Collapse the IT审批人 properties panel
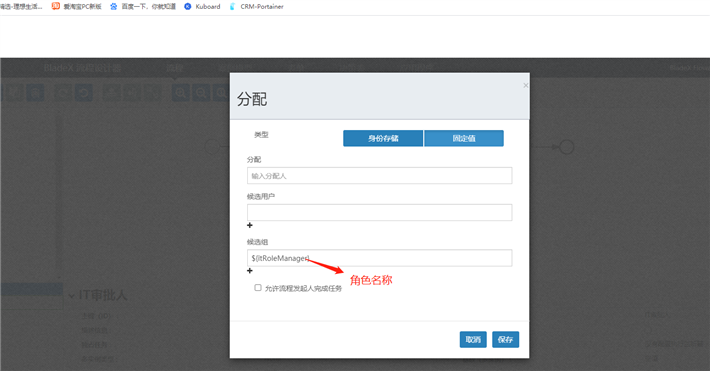 [x=71, y=296]
